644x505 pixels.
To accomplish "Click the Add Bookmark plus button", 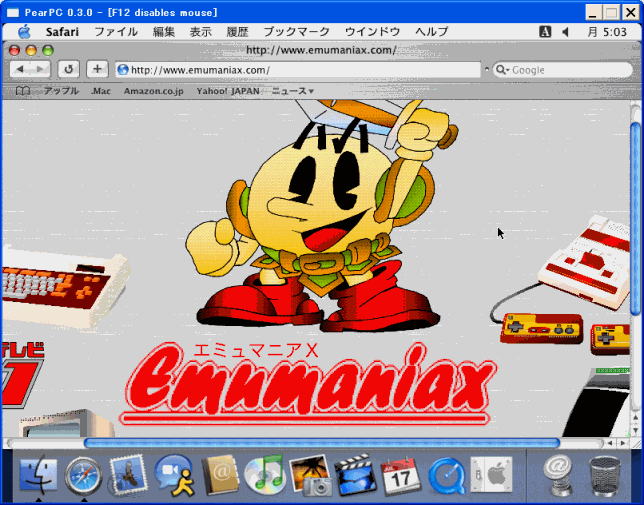I will click(97, 69).
